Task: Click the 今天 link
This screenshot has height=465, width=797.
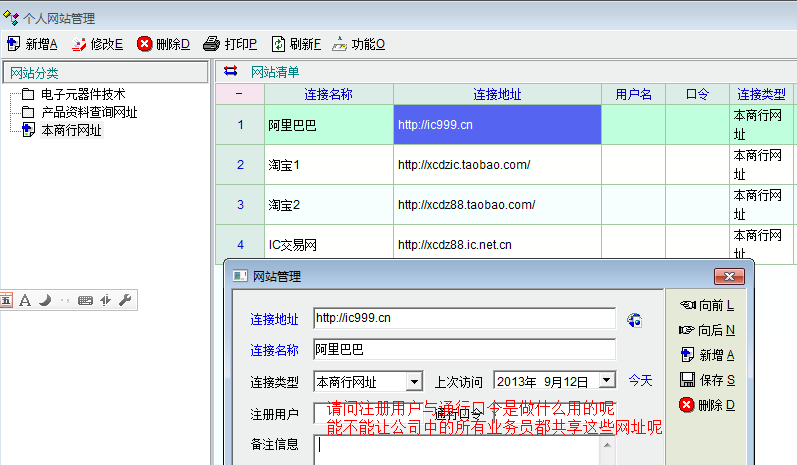Action: (640, 381)
